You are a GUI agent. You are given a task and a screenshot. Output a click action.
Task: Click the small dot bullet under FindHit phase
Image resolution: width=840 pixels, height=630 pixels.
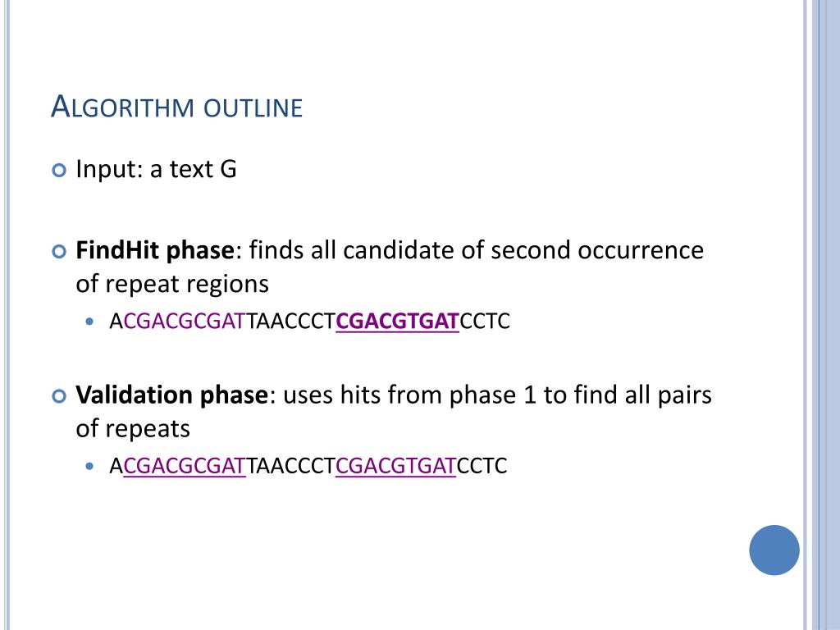[x=90, y=322]
